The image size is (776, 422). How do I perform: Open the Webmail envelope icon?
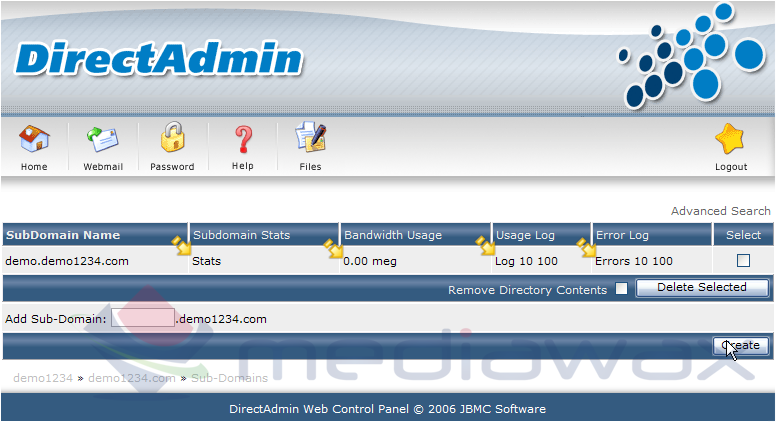pyautogui.click(x=103, y=139)
